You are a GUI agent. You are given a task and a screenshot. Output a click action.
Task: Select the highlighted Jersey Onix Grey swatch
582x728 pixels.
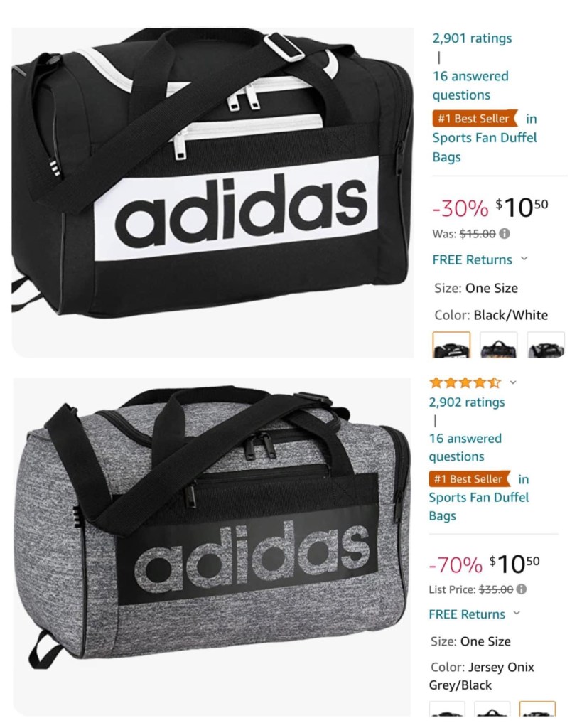tap(537, 709)
